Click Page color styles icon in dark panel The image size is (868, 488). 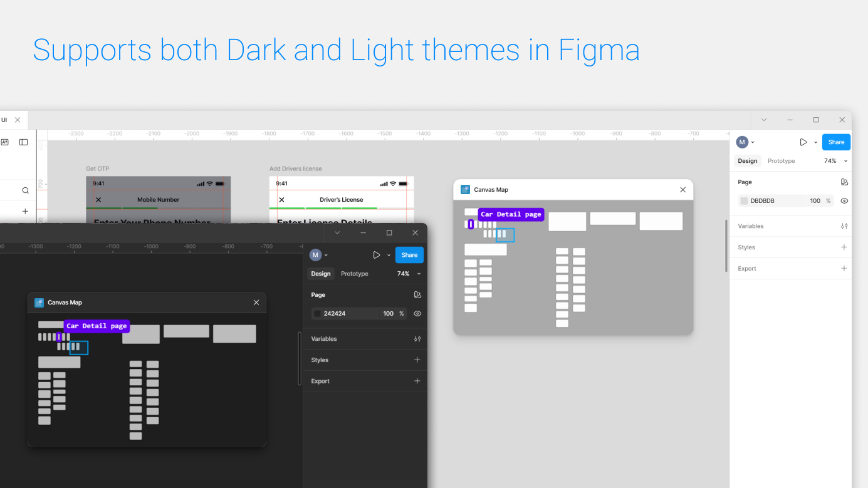pyautogui.click(x=417, y=295)
